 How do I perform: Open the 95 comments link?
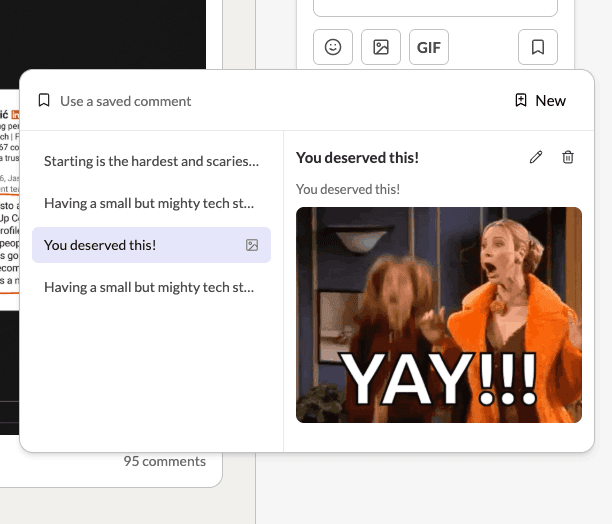click(x=165, y=461)
